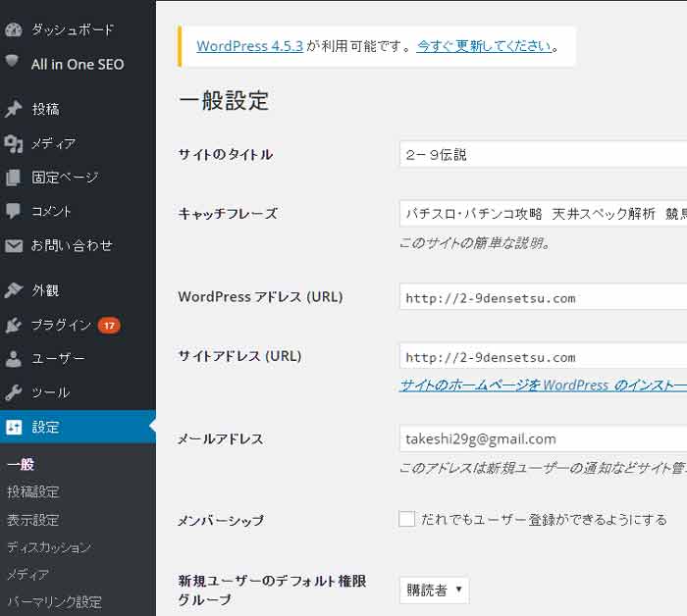Click the メールアドレス input field
This screenshot has height=616, width=687.
pyautogui.click(x=544, y=438)
